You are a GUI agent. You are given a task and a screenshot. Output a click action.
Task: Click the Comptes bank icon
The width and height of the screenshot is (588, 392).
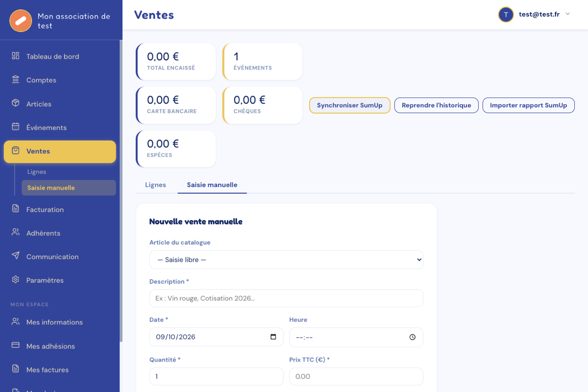(x=16, y=79)
